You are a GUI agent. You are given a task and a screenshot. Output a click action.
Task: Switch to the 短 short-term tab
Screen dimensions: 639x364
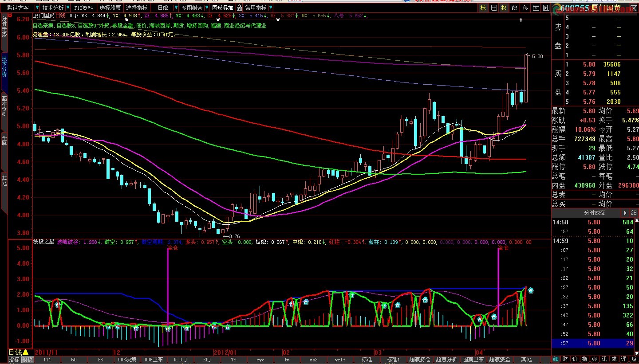coord(634,359)
